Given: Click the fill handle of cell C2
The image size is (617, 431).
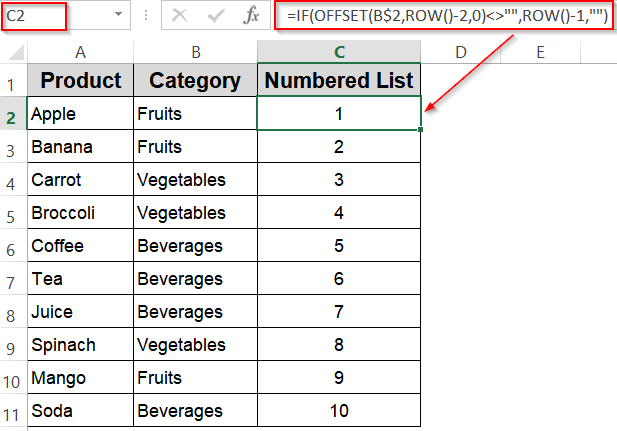Looking at the screenshot, I should 421,130.
